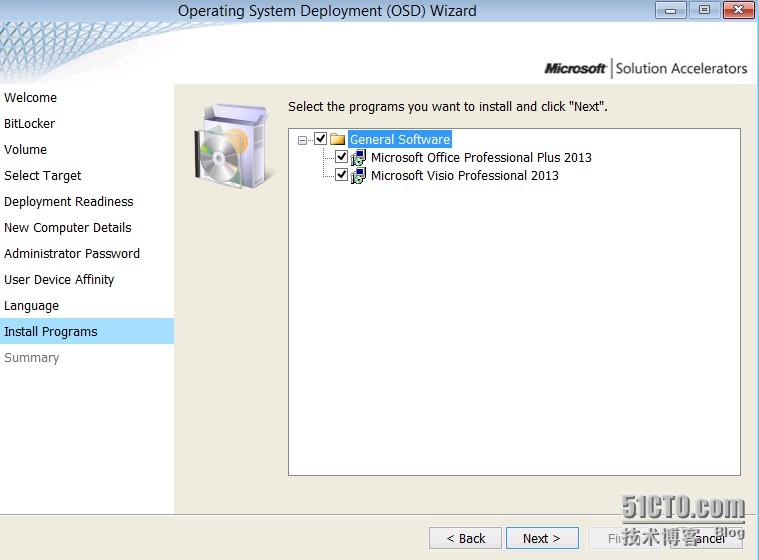The image size is (759, 560).
Task: Click the Microsoft Visio Professional 2013 installer icon
Action: coord(358,175)
